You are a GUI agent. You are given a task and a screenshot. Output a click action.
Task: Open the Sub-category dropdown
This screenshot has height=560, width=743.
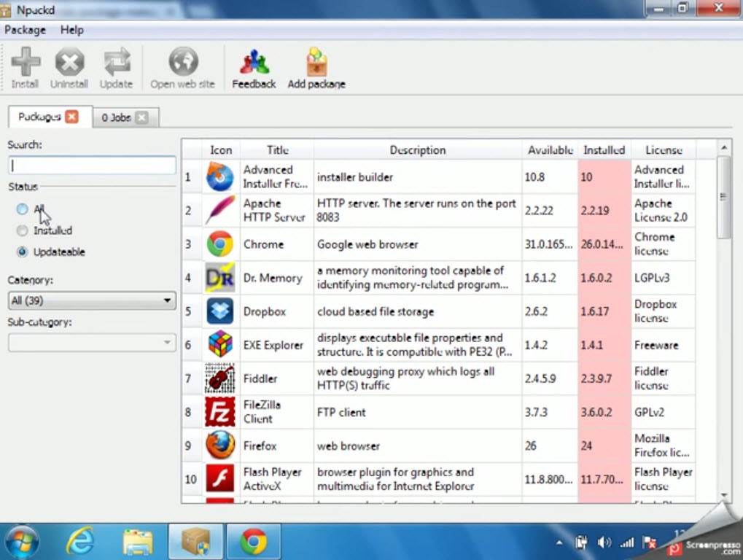tap(92, 342)
